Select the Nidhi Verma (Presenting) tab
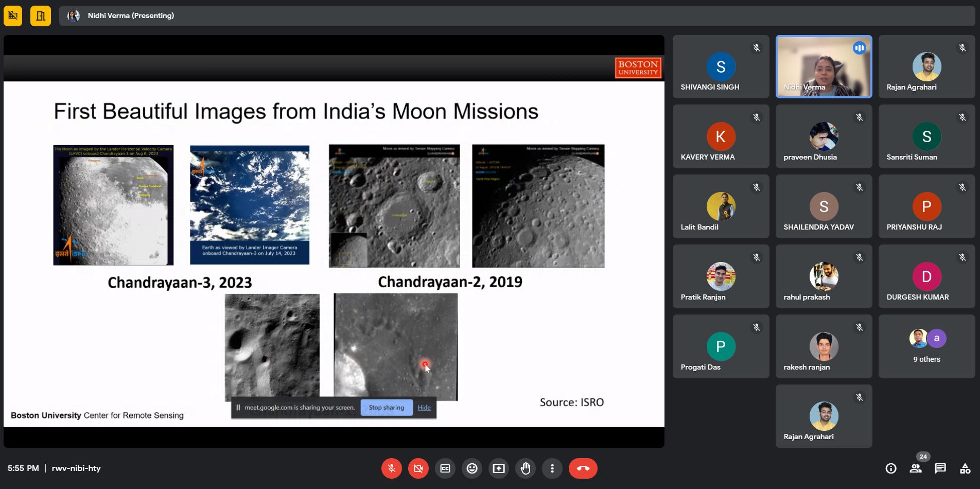The width and height of the screenshot is (980, 489). coord(131,16)
